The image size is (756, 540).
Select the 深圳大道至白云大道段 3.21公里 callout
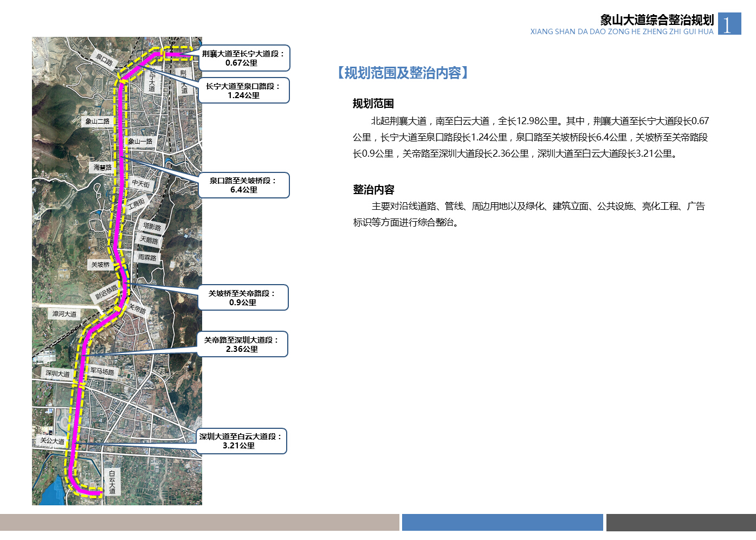tap(240, 441)
